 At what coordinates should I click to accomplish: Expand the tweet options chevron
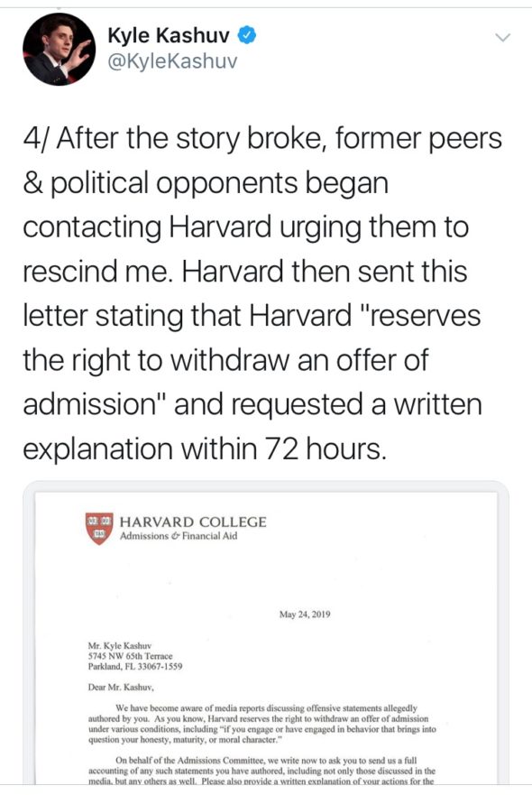(x=502, y=38)
